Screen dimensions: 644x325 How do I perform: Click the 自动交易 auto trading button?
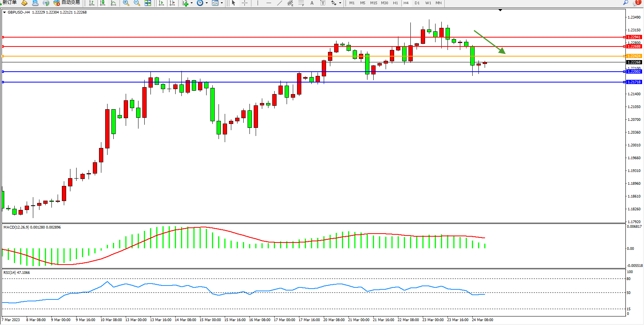tap(67, 3)
